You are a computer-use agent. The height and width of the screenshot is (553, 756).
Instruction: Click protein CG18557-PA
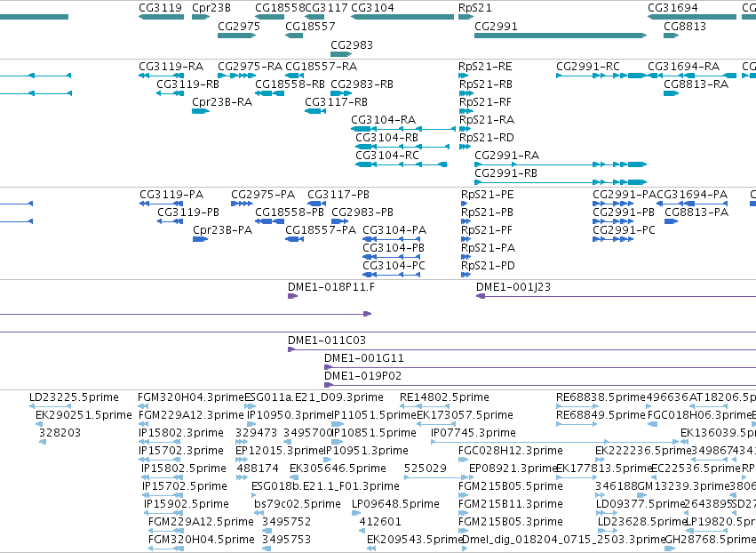[295, 239]
